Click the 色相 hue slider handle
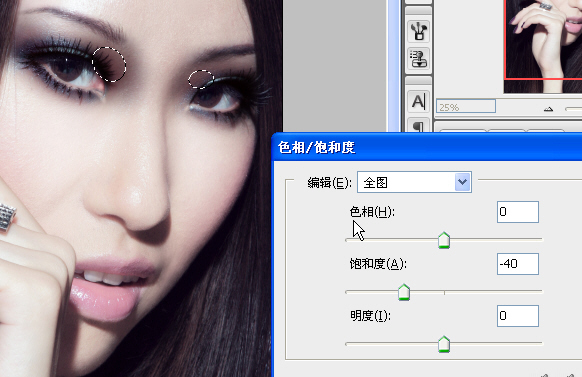Image resolution: width=582 pixels, height=377 pixels. coord(444,240)
